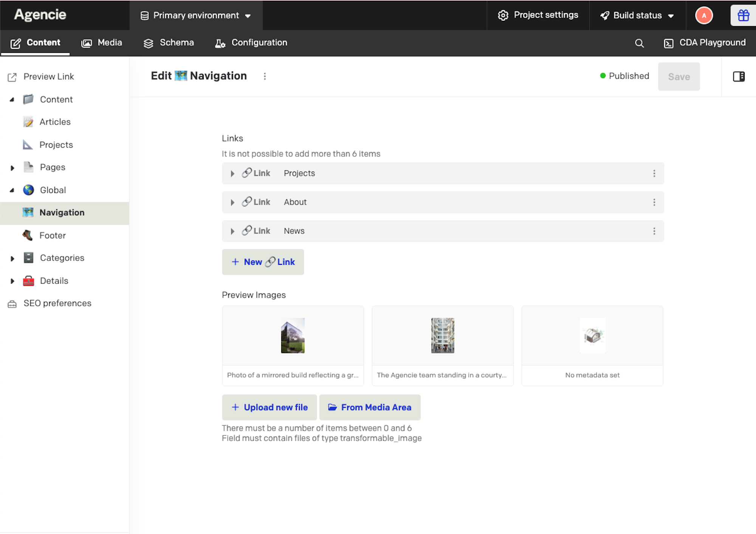Toggle the right sidebar panel icon
The width and height of the screenshot is (756, 534).
coord(739,77)
